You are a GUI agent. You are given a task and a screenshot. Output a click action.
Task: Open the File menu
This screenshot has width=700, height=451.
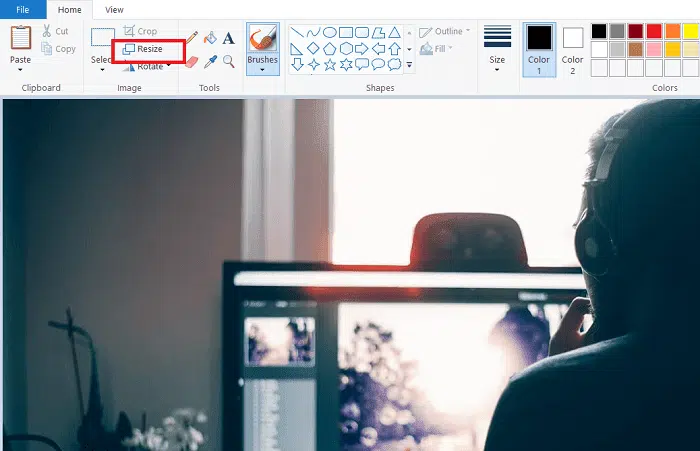pos(23,9)
